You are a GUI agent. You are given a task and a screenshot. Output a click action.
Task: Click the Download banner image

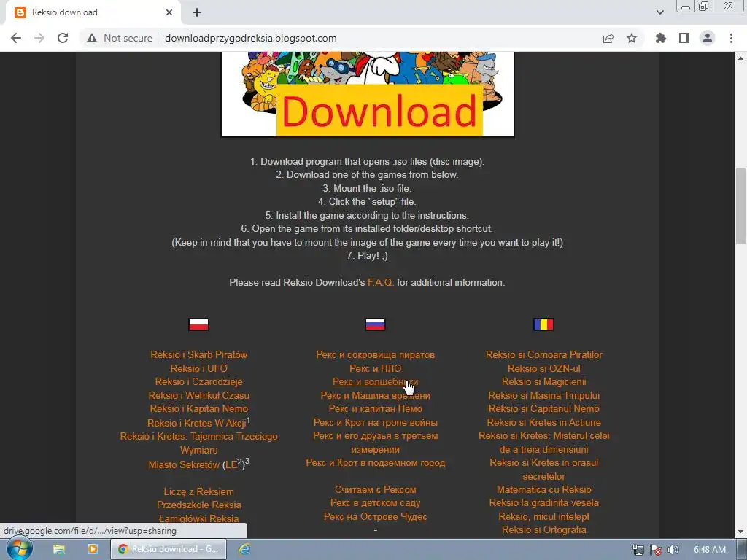click(368, 94)
